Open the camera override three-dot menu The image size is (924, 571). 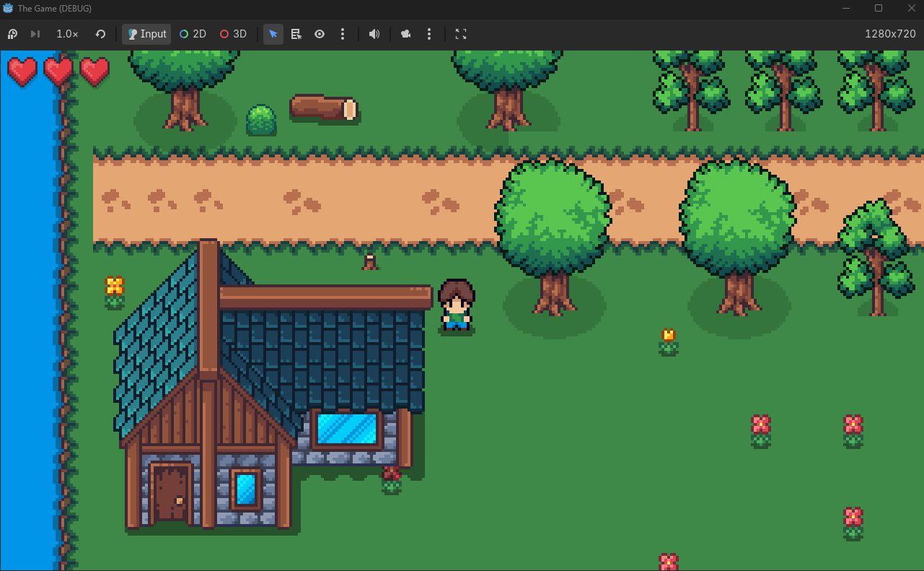coord(429,34)
